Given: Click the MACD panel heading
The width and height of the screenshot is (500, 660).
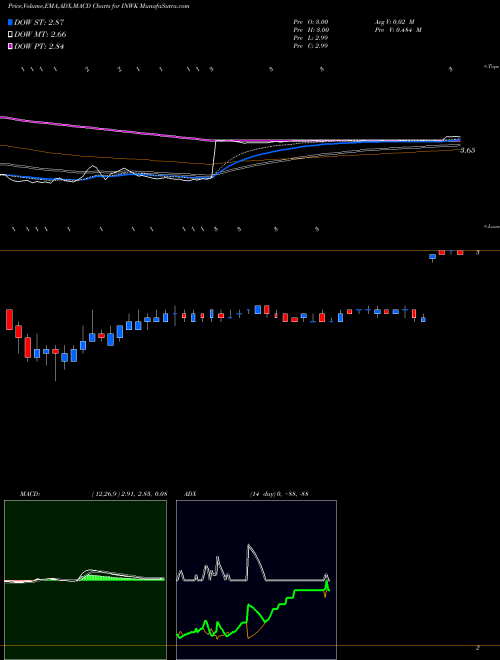Looking at the screenshot, I should [x=29, y=494].
